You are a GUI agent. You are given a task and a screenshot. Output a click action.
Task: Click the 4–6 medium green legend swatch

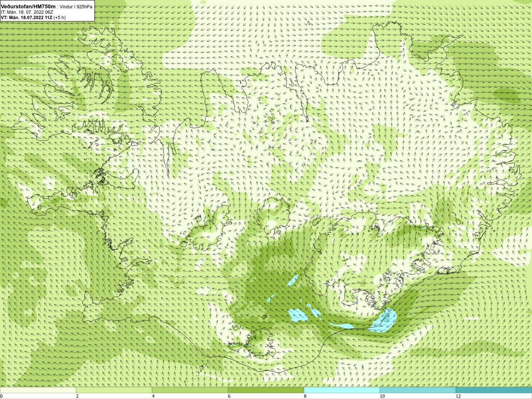tap(190, 390)
